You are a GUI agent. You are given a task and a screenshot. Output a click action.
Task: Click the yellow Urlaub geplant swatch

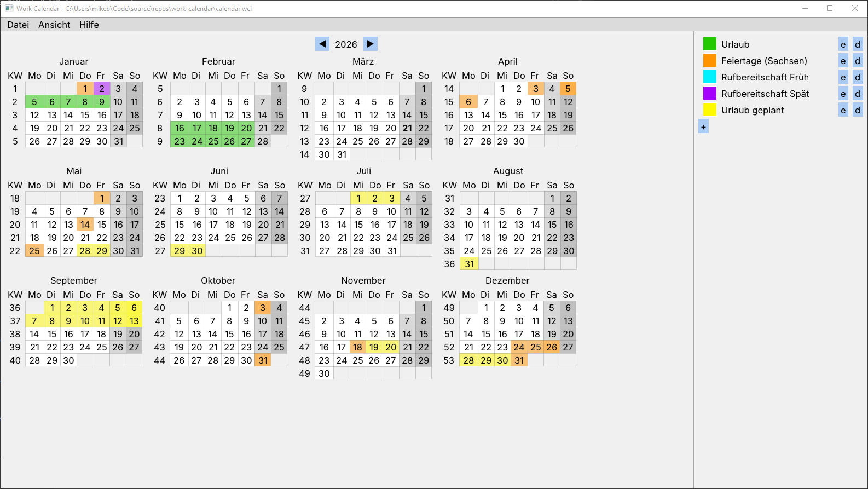tap(710, 110)
